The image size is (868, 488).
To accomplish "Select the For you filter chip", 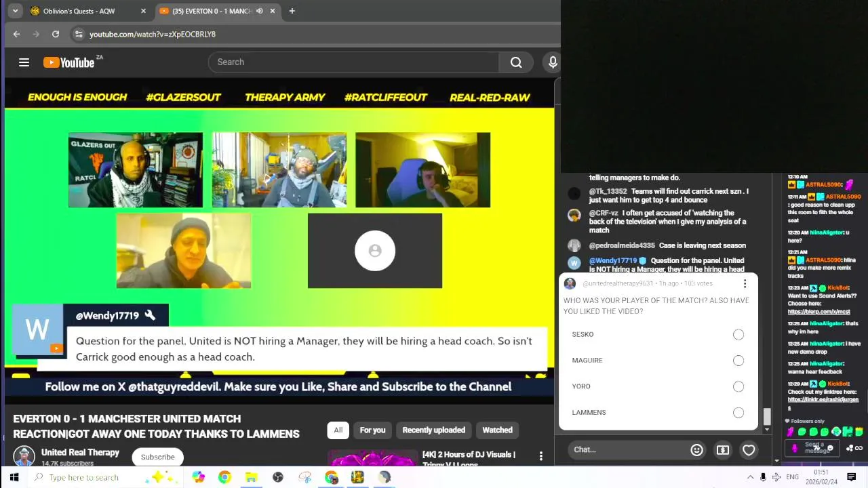I will pyautogui.click(x=372, y=430).
